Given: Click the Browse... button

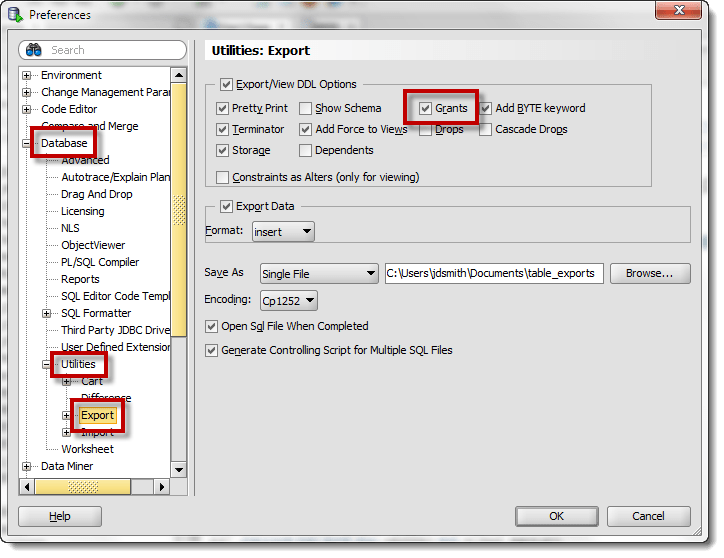Looking at the screenshot, I should tap(650, 273).
